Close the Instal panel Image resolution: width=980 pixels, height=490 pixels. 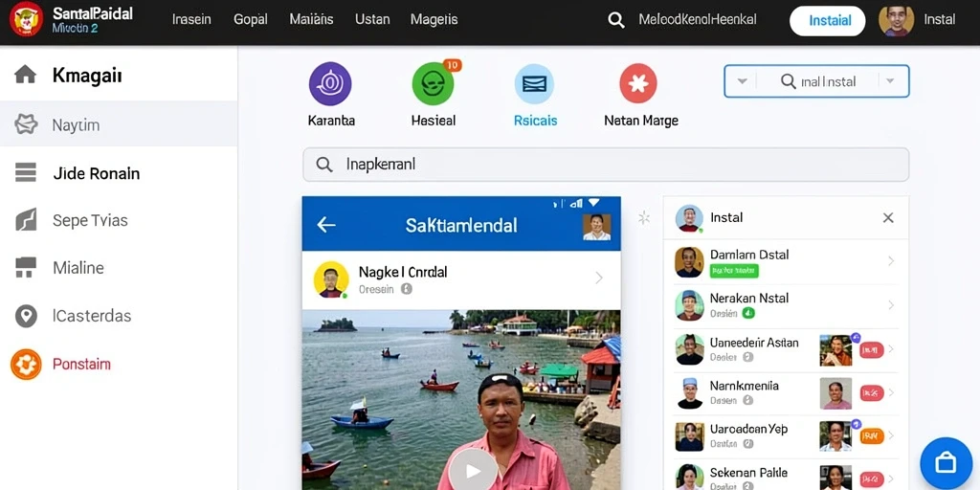888,217
